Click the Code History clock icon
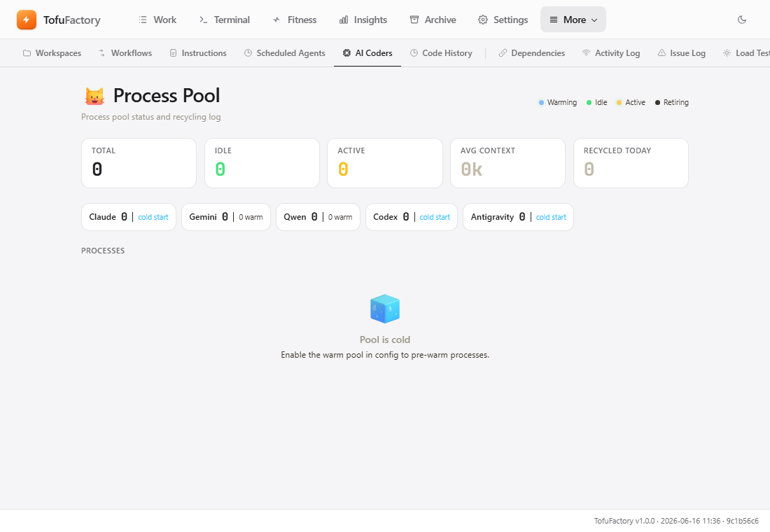This screenshot has width=770, height=532. click(414, 53)
